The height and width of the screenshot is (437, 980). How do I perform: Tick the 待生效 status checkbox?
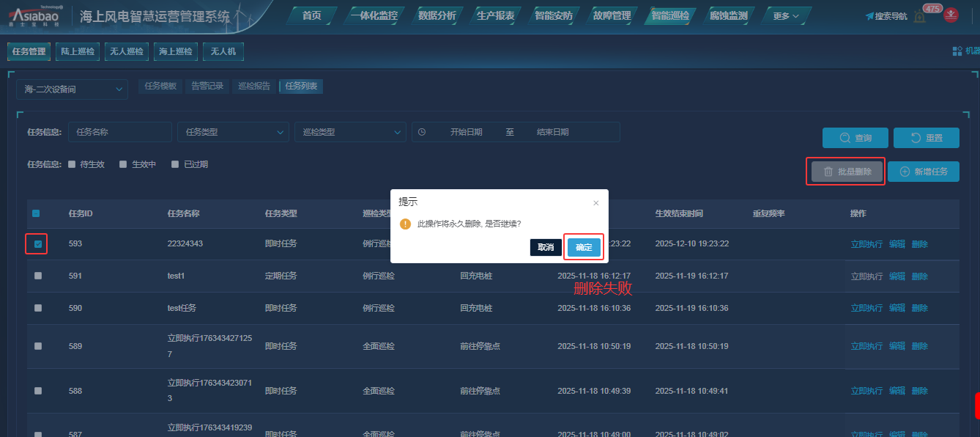pos(72,164)
